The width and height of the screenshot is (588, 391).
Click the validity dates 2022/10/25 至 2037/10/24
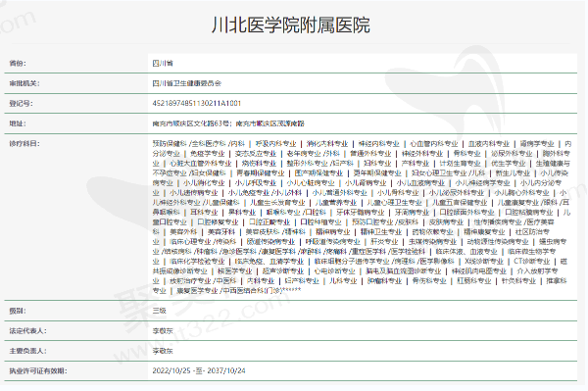(199, 370)
